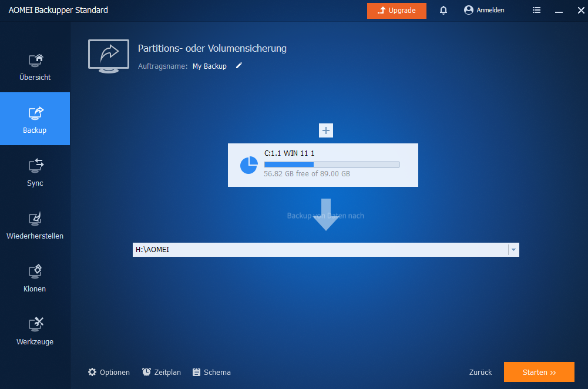Go back with Zurück
Image resolution: width=588 pixels, height=389 pixels.
tap(481, 372)
